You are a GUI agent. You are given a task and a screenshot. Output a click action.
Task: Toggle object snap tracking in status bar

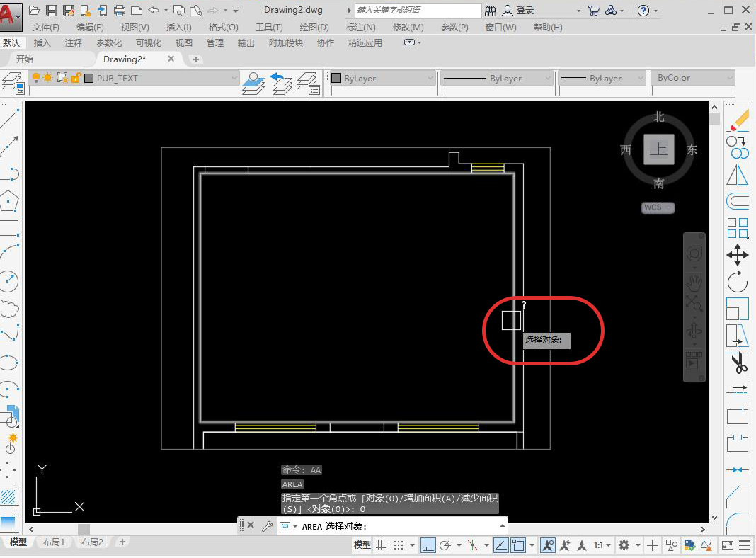coord(501,545)
